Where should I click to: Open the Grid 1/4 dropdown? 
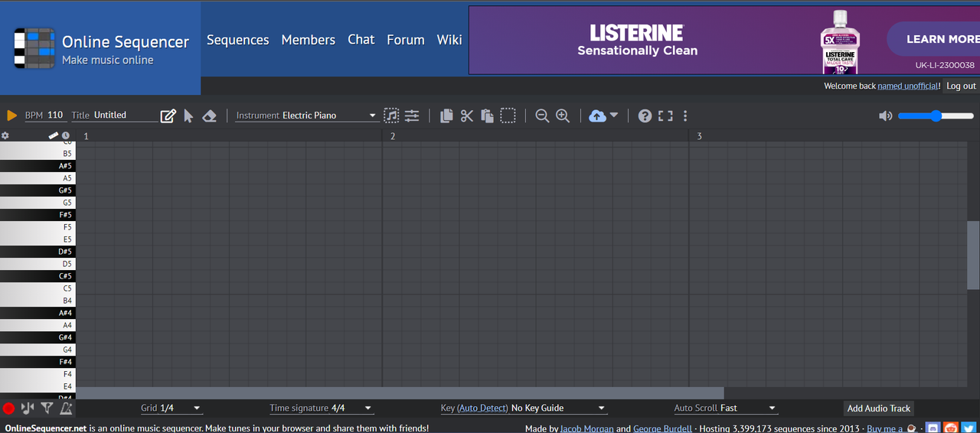click(x=171, y=409)
